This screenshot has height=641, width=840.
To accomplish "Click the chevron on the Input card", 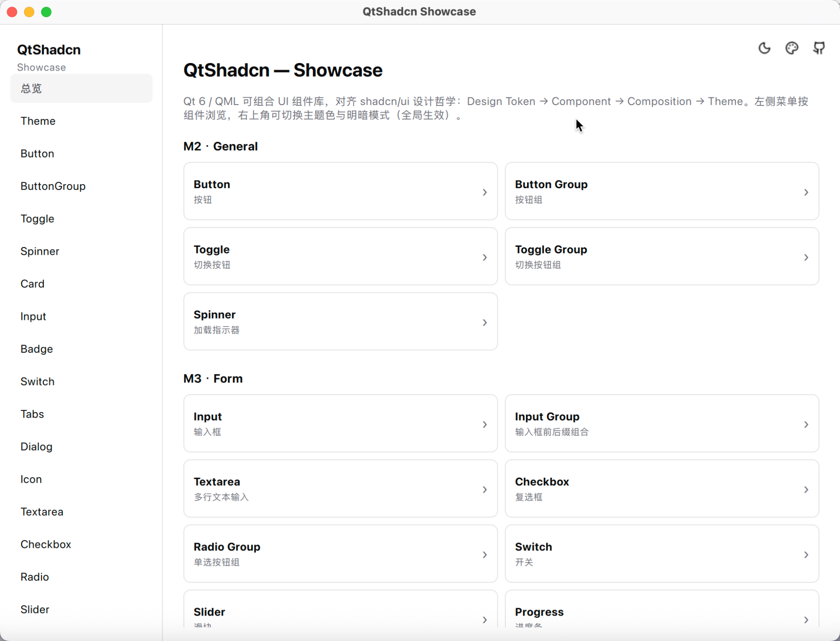I will pos(485,424).
